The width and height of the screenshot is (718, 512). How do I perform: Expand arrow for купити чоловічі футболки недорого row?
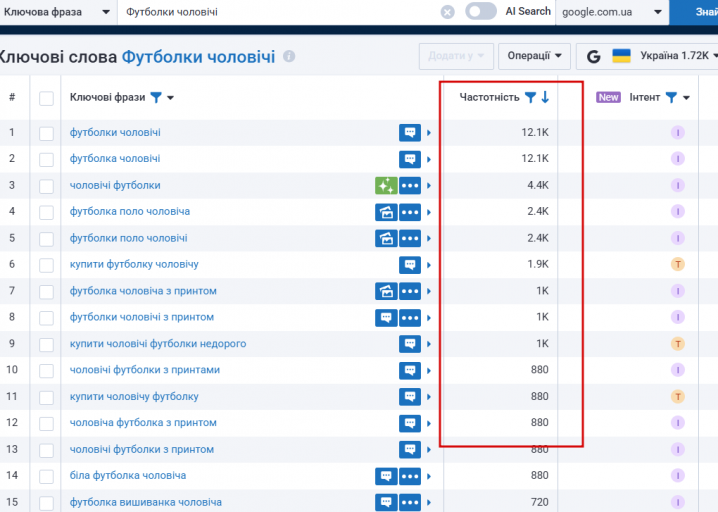[x=429, y=344]
